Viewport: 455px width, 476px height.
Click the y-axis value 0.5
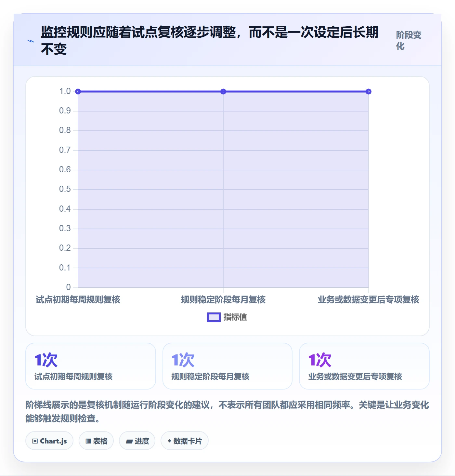click(65, 189)
